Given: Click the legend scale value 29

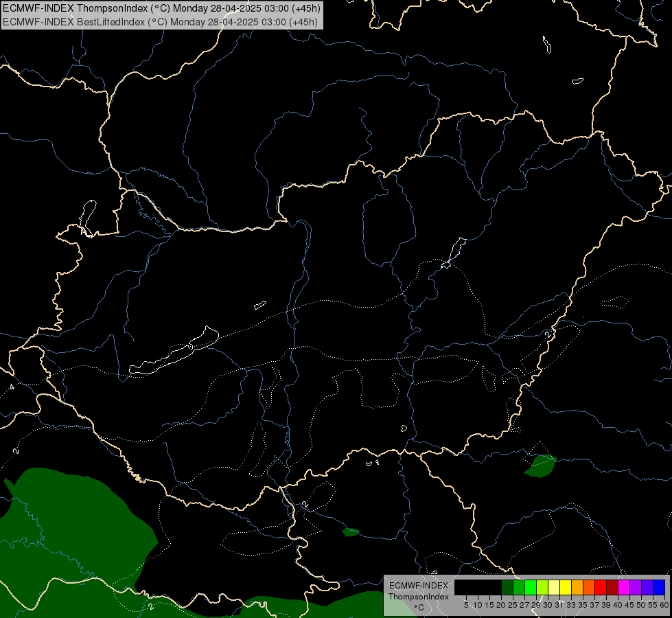Looking at the screenshot, I should pos(535,605).
